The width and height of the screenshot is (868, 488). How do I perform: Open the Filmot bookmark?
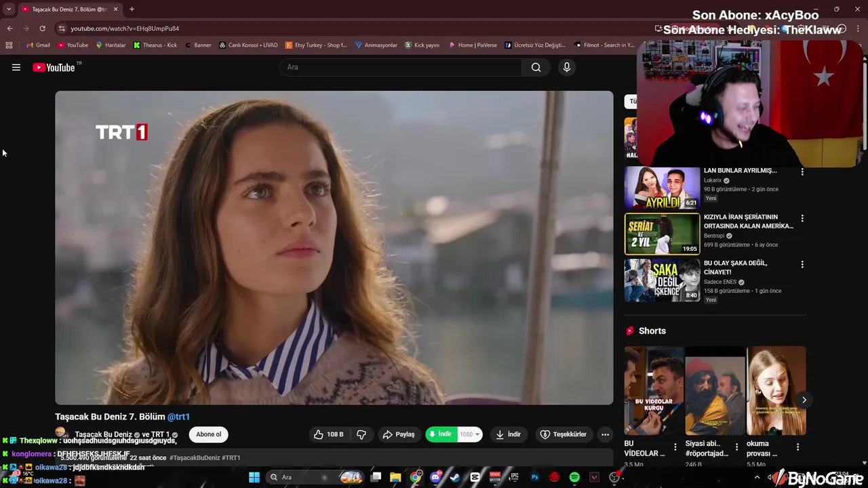coord(604,45)
